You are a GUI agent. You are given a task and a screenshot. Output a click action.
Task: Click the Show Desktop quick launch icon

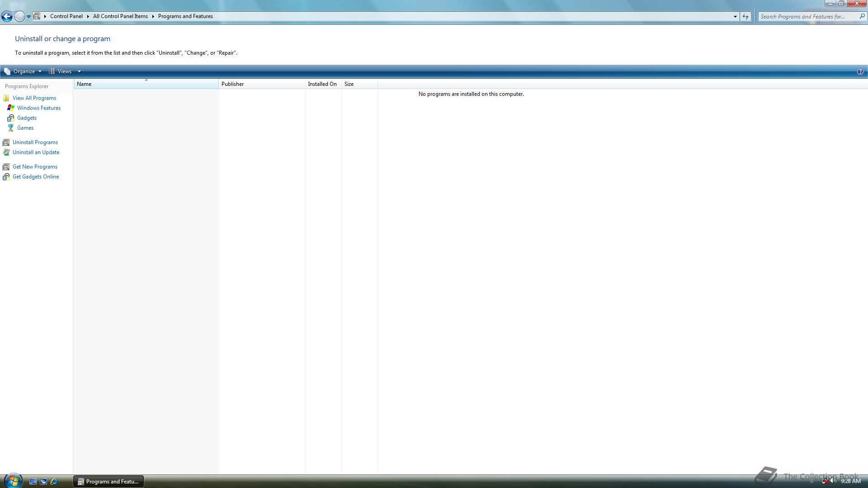(x=33, y=482)
